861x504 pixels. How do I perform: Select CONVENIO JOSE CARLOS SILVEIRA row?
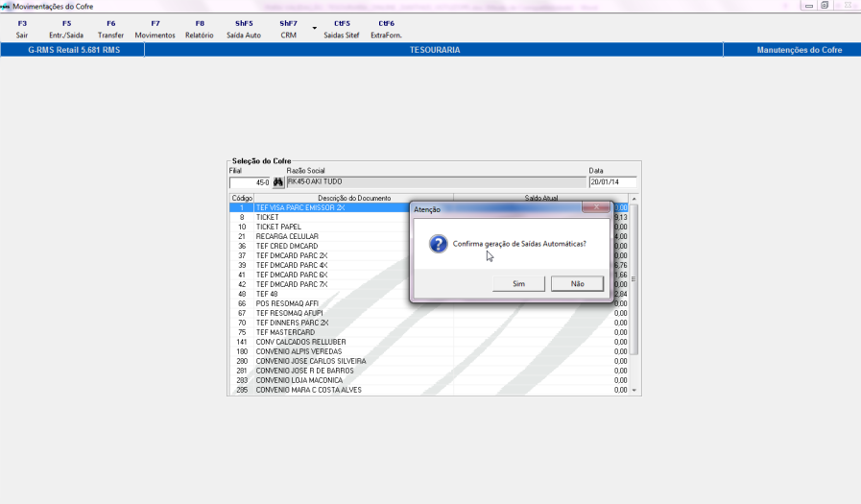[428, 361]
